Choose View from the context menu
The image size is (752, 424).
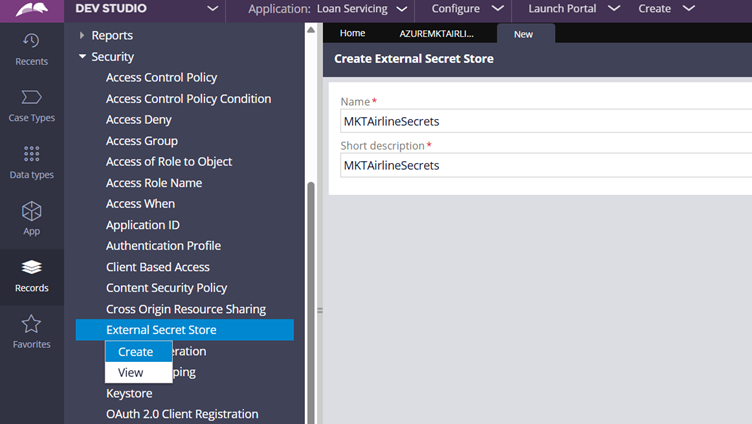(131, 373)
